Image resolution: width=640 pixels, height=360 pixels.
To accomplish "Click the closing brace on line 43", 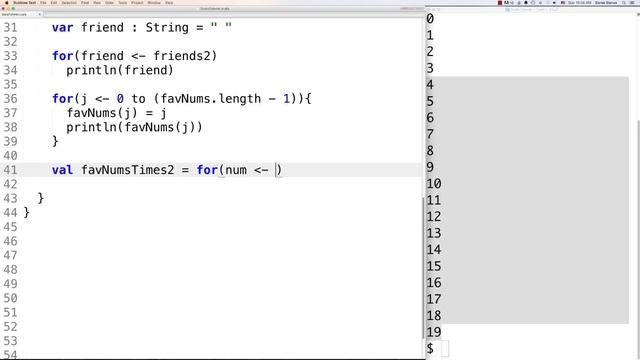I will [x=41, y=198].
